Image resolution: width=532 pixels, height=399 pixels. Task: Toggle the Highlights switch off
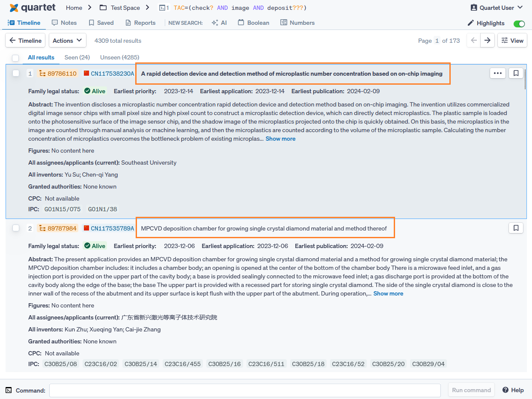tap(519, 24)
